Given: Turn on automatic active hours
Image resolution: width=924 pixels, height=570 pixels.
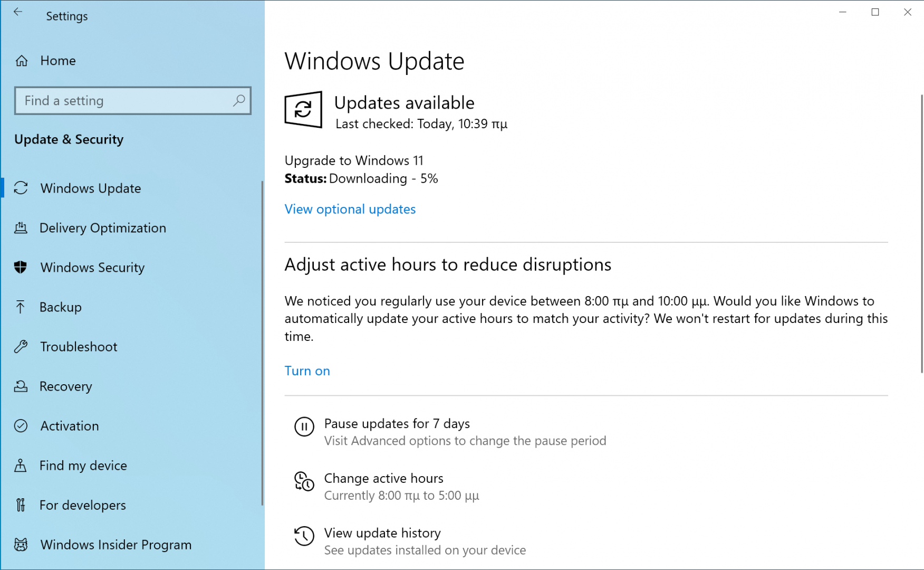Looking at the screenshot, I should [307, 370].
